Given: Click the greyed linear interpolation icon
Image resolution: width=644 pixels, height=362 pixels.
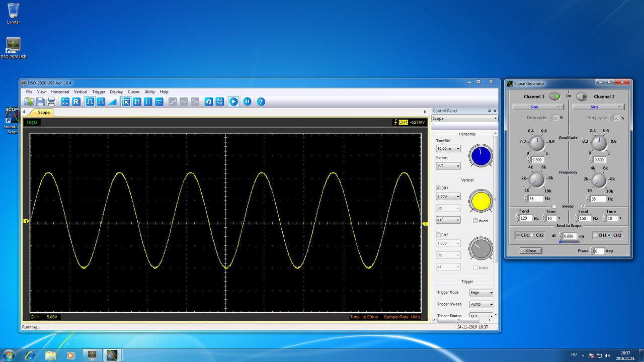Looking at the screenshot, I should pyautogui.click(x=184, y=102).
